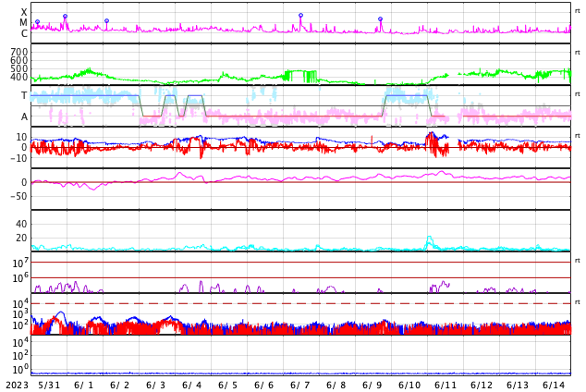Click the '6/11' date label
Viewport: 586px width, 392px height.
[x=446, y=386]
